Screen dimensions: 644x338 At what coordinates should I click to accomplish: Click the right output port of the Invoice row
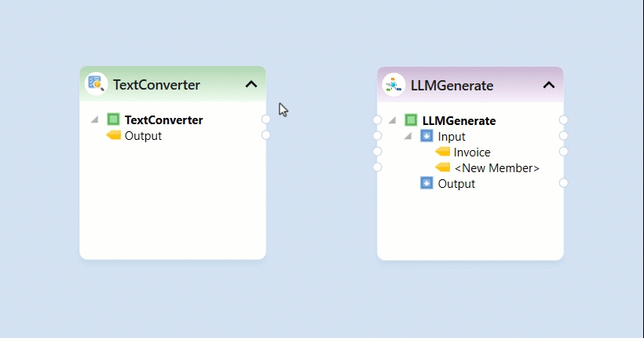564,152
